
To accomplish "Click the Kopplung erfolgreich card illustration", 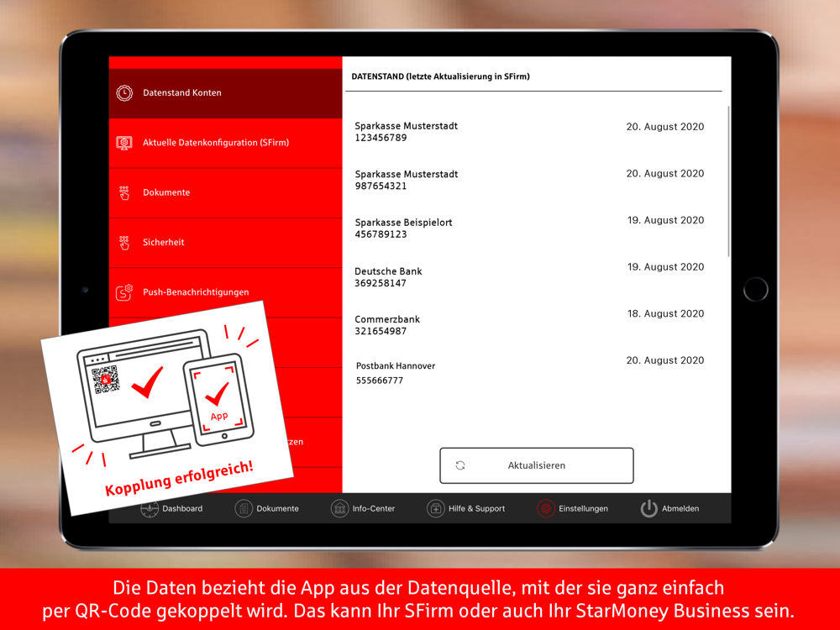I will 167,407.
